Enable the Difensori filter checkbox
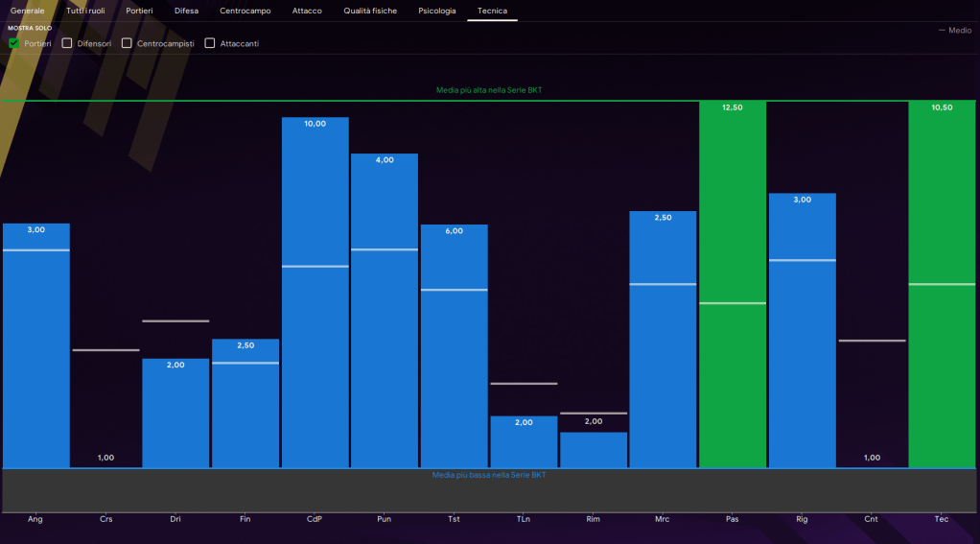The height and width of the screenshot is (544, 980). [x=67, y=43]
